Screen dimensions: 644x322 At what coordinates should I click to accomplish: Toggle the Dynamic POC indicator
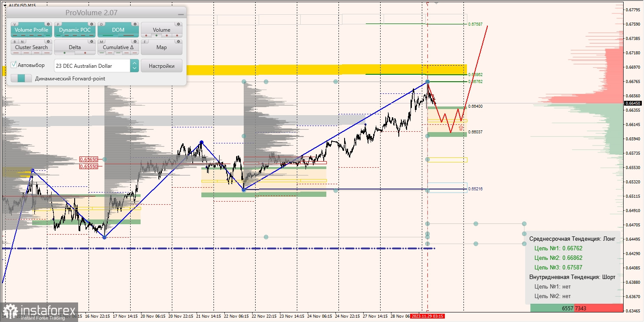[75, 30]
